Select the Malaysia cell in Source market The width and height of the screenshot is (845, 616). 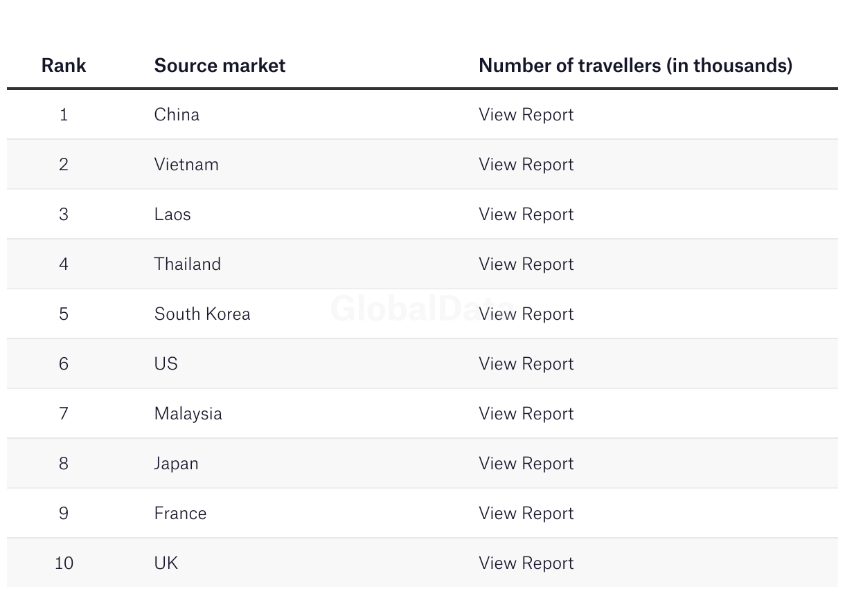point(188,414)
